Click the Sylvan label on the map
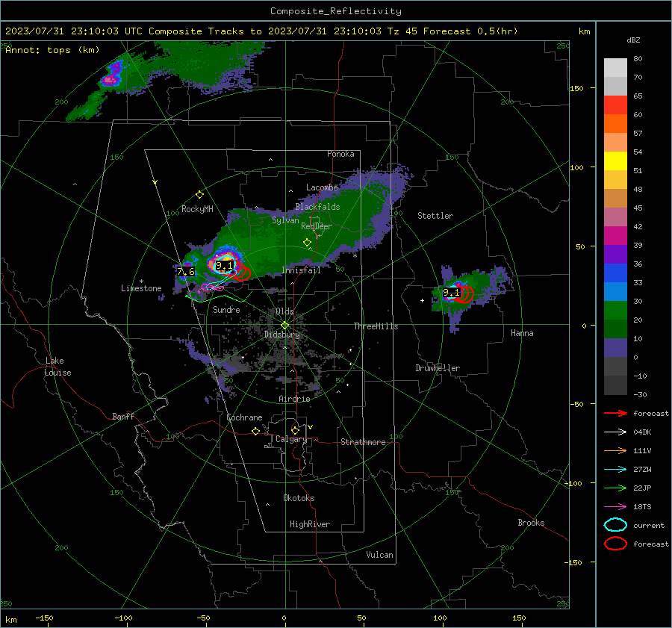672x628 pixels. click(x=285, y=220)
